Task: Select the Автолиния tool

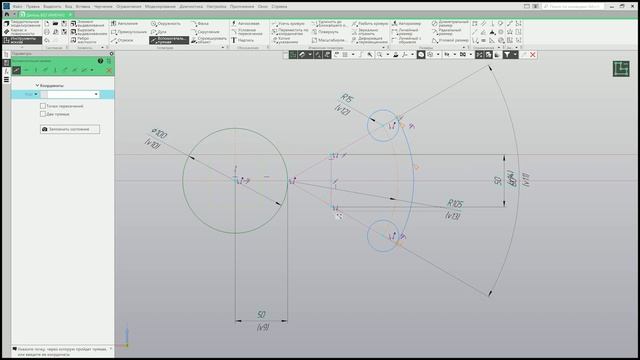Action: 124,24
